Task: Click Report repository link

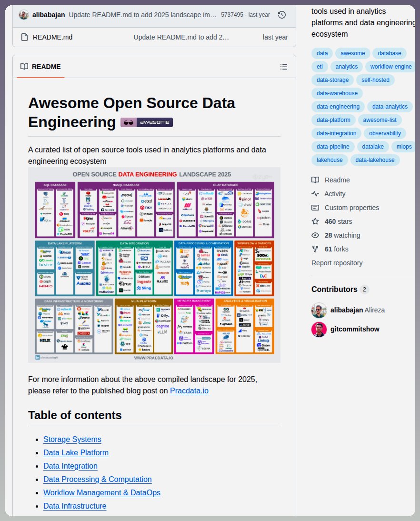Action: click(337, 263)
